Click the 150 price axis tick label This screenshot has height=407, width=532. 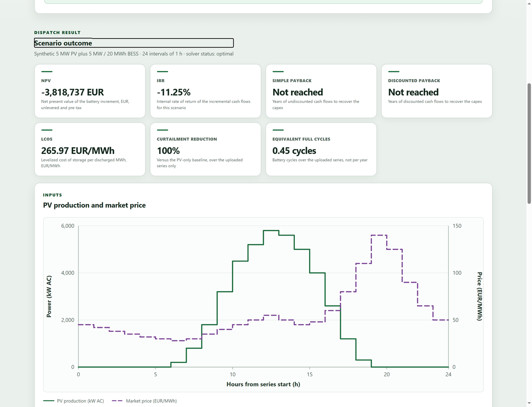point(457,226)
